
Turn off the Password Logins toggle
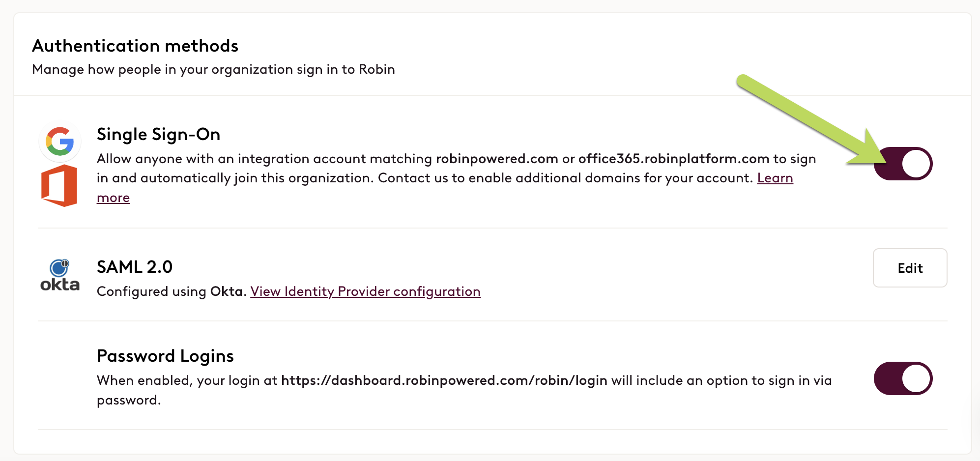coord(903,378)
